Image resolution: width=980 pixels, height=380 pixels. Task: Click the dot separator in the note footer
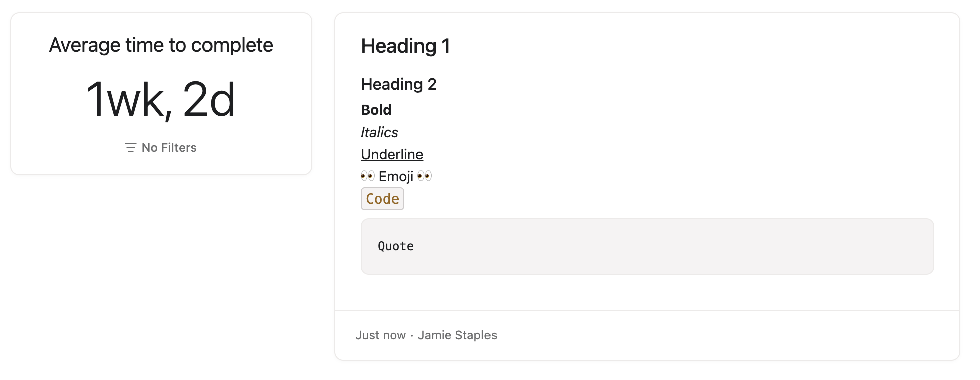coord(412,336)
